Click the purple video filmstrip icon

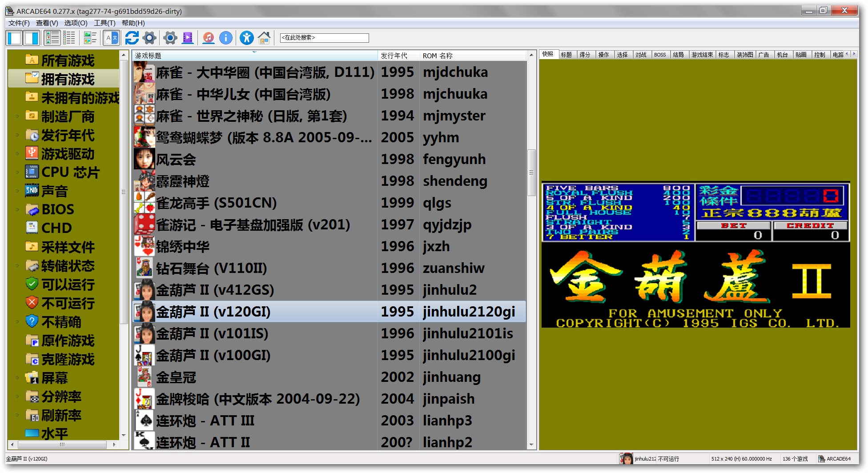pyautogui.click(x=188, y=38)
